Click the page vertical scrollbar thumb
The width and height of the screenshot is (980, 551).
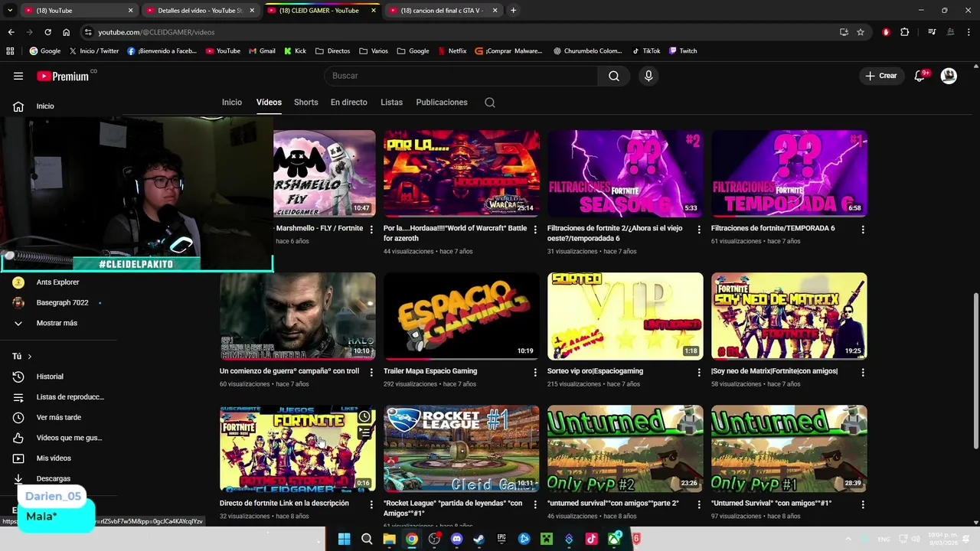coord(975,371)
